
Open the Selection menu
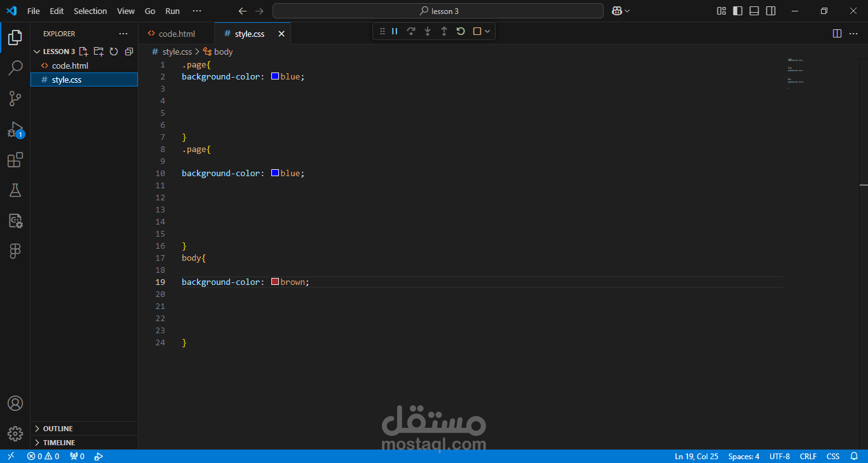click(90, 11)
